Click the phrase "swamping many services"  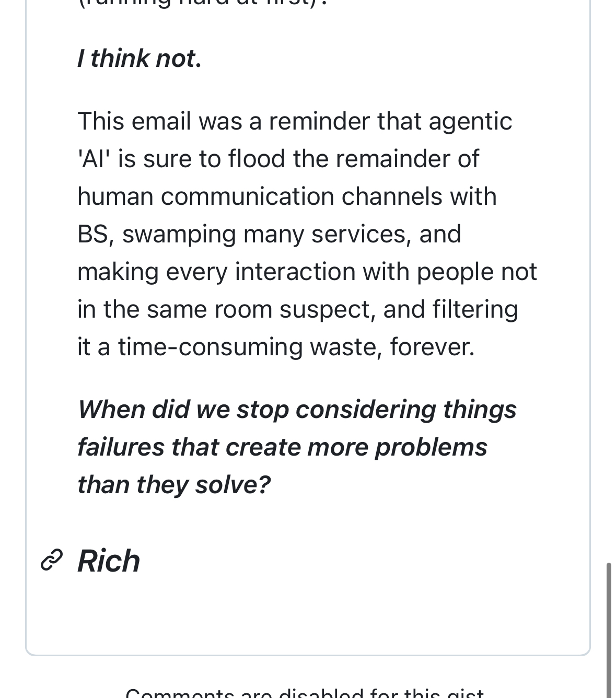click(264, 234)
